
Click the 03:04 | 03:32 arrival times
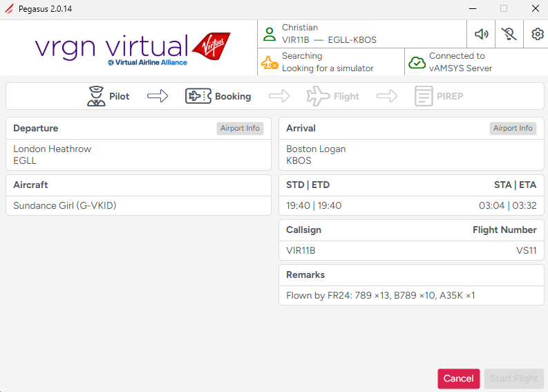click(507, 205)
